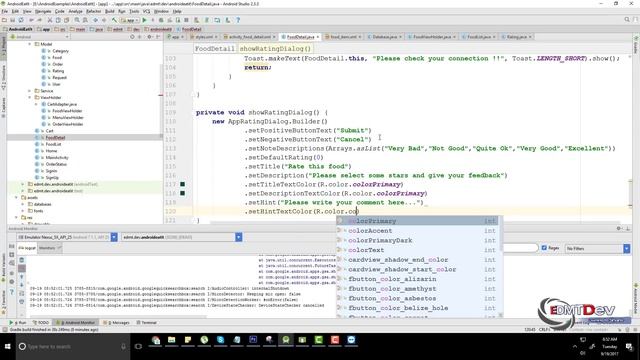Switch to the styles.xml editor tab
Image resolution: width=640 pixels, height=360 pixels.
click(204, 37)
